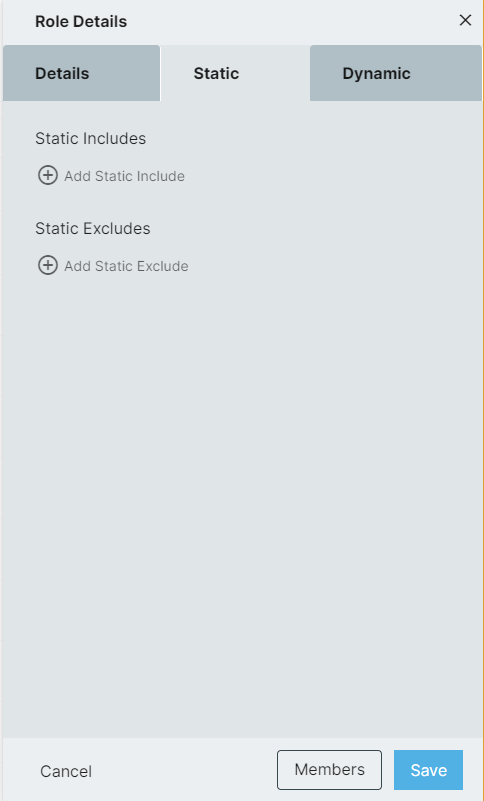The width and height of the screenshot is (484, 801).
Task: Click the Role Details panel title
Action: pyautogui.click(x=81, y=21)
